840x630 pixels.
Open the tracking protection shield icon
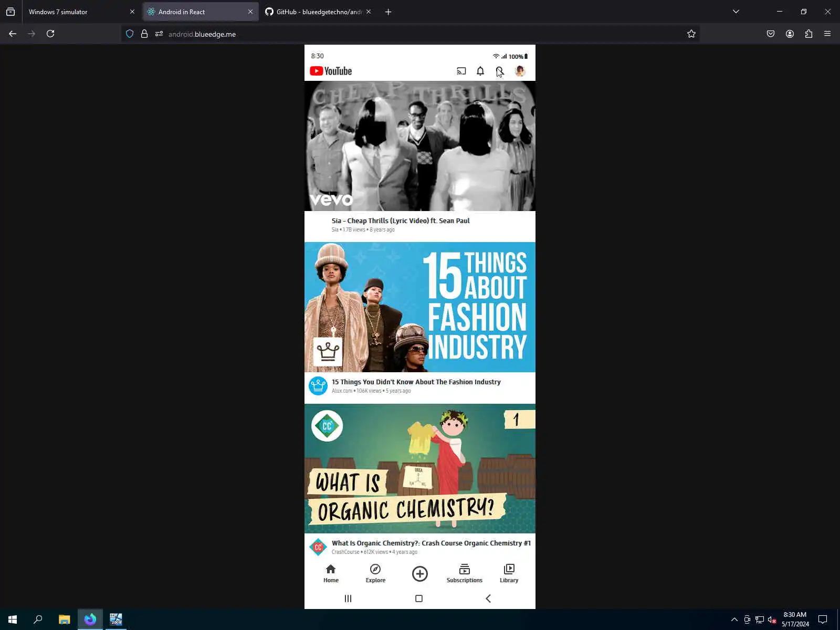tap(130, 34)
